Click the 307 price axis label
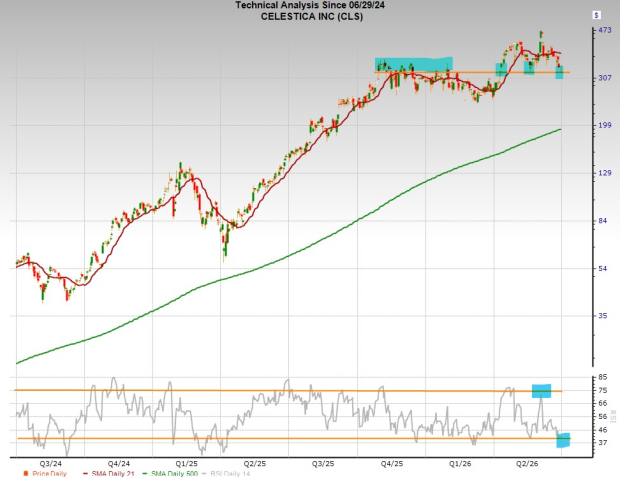This screenshot has width=620, height=477. point(605,78)
